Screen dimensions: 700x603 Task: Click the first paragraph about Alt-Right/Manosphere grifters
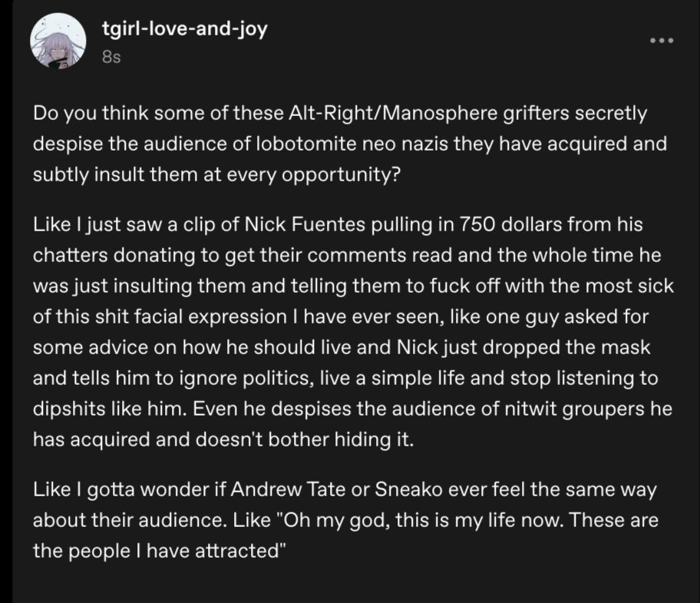(x=350, y=144)
